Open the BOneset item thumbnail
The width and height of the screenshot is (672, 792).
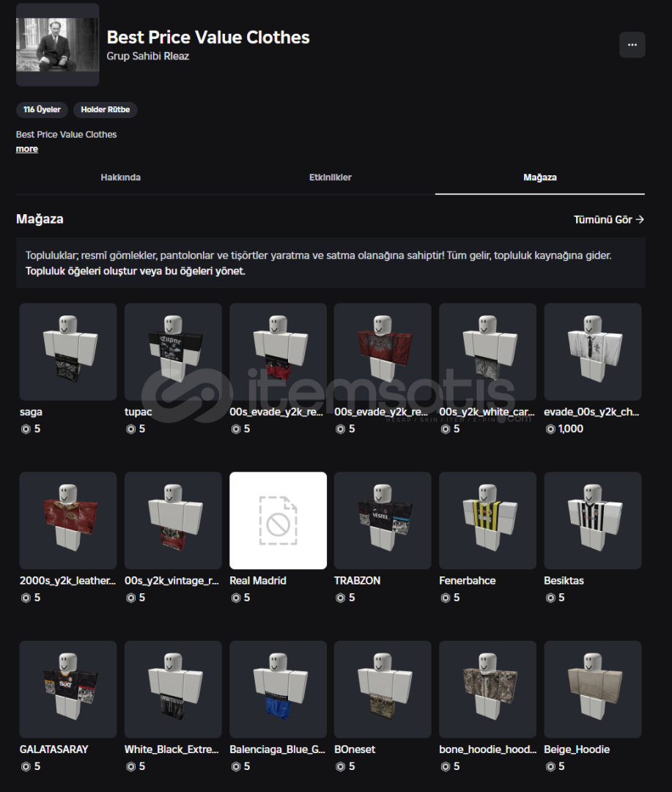[383, 689]
